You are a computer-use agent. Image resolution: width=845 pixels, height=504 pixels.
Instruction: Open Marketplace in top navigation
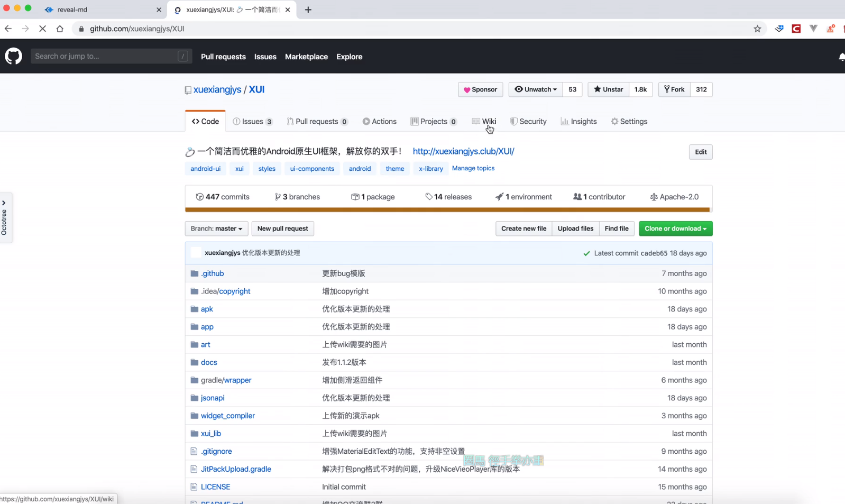click(306, 57)
